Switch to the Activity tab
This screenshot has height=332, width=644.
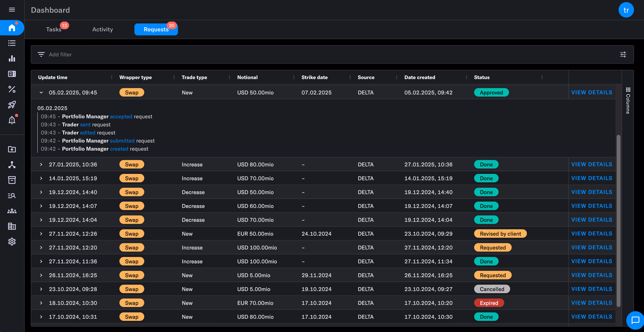[102, 29]
